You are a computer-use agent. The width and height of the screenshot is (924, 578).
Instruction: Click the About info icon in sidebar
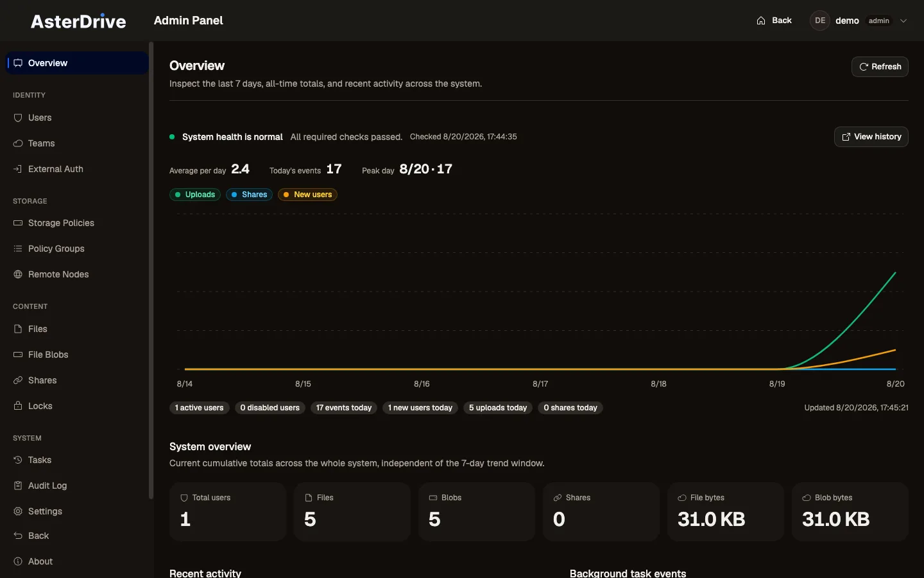tap(18, 561)
